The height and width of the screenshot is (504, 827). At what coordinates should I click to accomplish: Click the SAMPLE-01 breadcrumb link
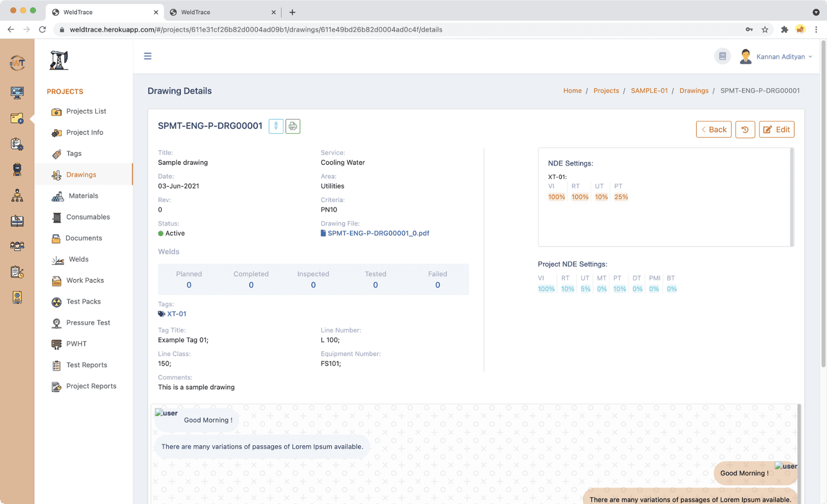[649, 91]
